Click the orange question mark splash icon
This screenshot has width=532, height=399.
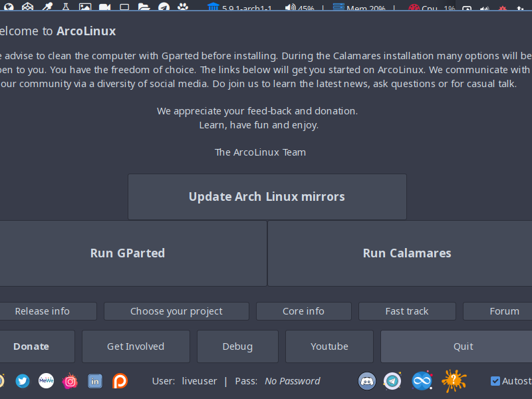(454, 380)
